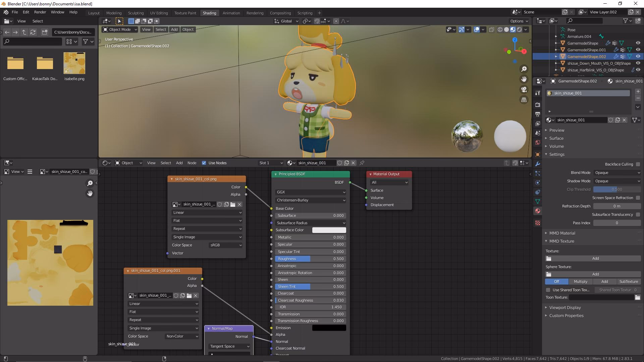Screen dimensions: 644x362
Task: Hide GamemodelShape.001 with eye icon
Action: 638,50
